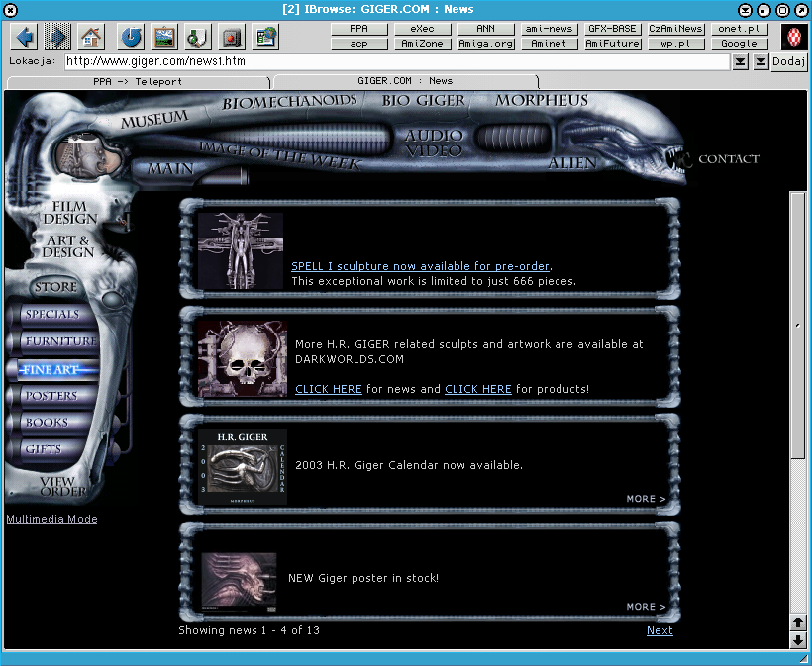Open the SPELL I sculpture pre-order link
This screenshot has height=666, width=812.
point(420,266)
